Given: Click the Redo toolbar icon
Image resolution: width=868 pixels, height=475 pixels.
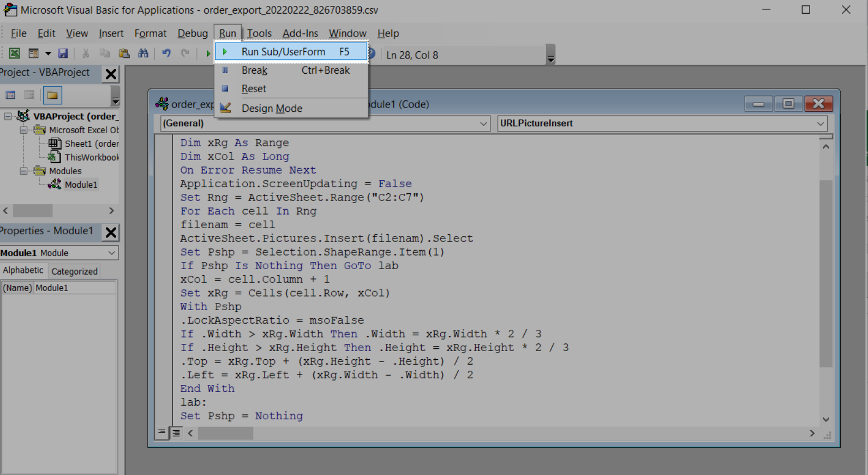Looking at the screenshot, I should [x=185, y=53].
